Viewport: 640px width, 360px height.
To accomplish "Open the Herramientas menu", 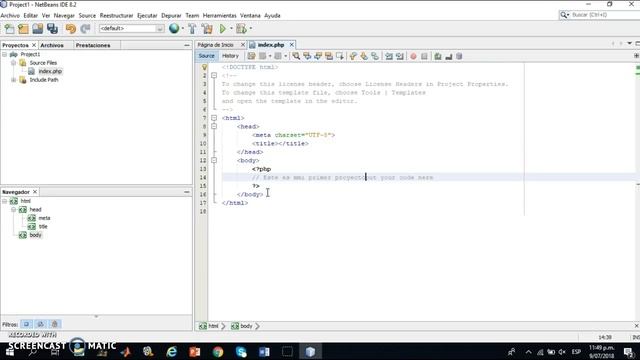I will [x=220, y=16].
